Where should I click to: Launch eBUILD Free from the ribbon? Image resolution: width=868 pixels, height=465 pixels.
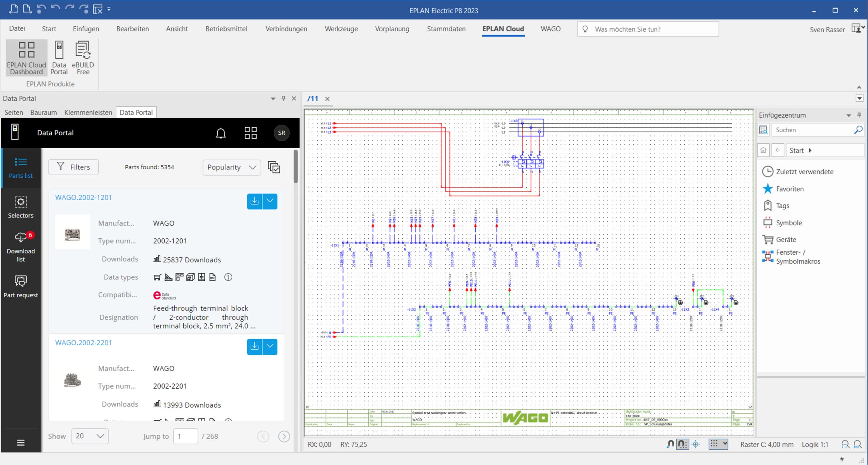(x=83, y=58)
